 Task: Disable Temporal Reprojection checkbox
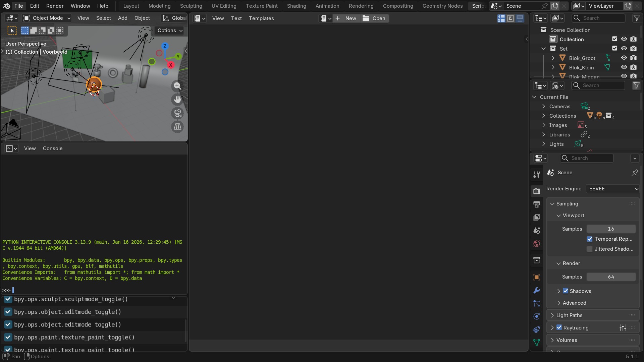coord(590,239)
